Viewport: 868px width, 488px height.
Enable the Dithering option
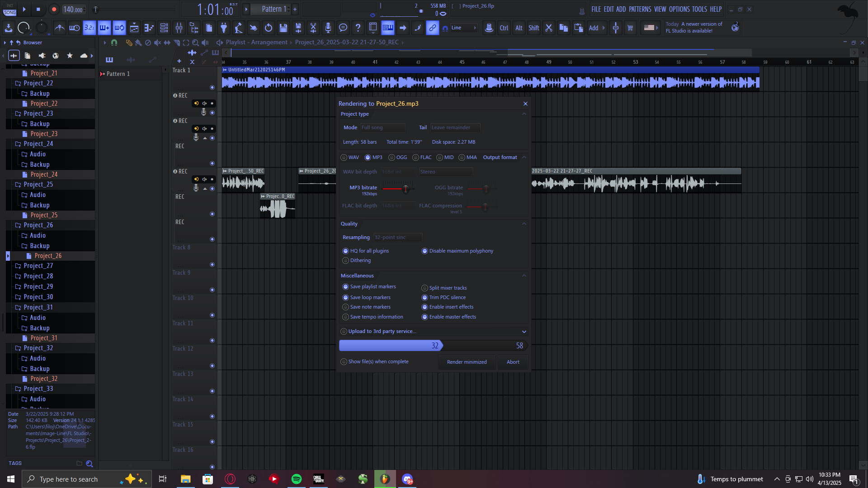[346, 261]
